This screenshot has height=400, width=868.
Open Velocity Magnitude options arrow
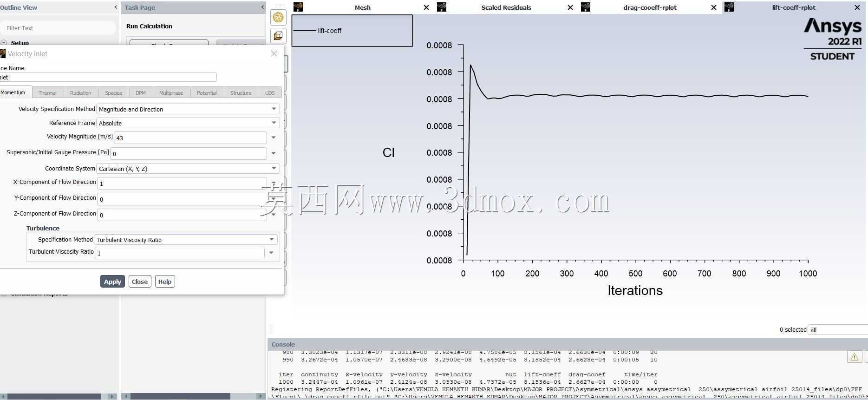(x=274, y=138)
